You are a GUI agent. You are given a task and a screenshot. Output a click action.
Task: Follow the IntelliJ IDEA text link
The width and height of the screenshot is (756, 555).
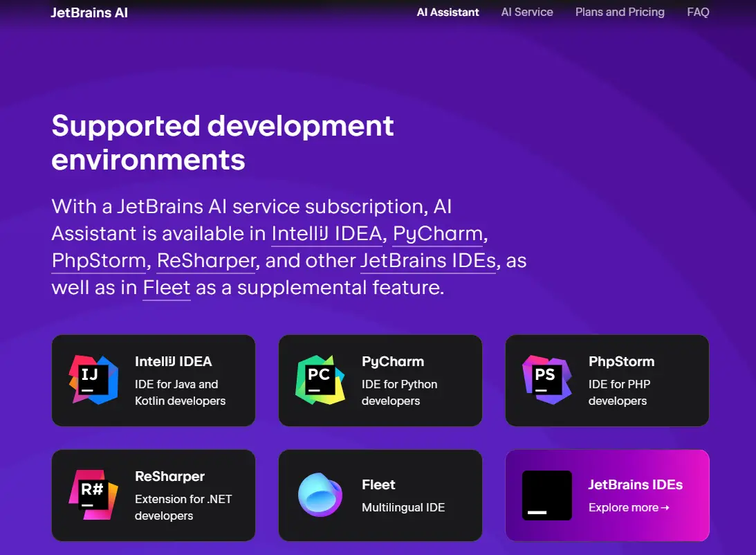point(327,234)
